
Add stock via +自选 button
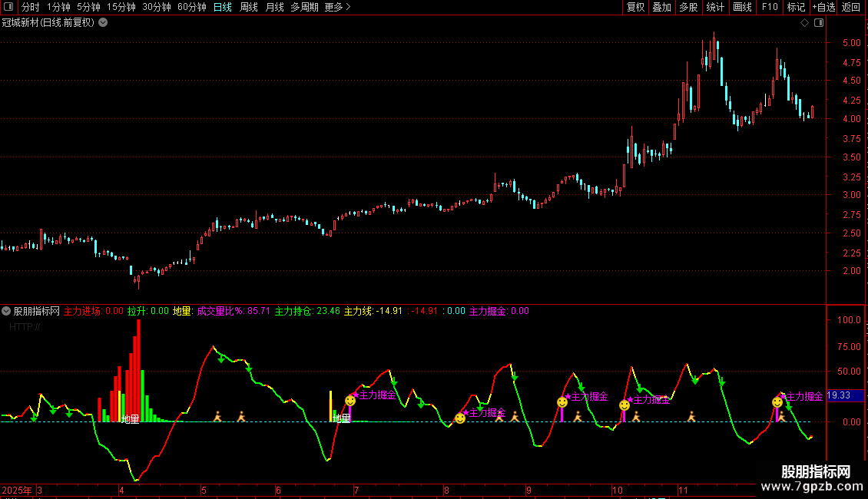823,7
